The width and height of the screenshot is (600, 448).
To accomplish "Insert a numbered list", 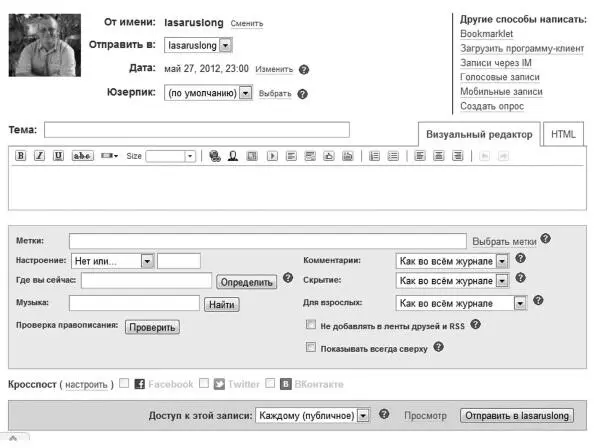I will pyautogui.click(x=375, y=156).
